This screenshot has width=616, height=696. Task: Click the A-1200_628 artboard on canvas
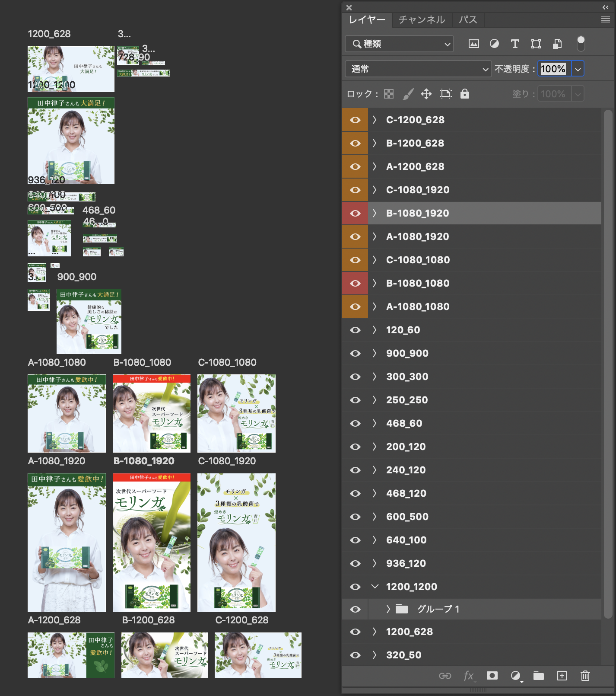click(x=71, y=655)
